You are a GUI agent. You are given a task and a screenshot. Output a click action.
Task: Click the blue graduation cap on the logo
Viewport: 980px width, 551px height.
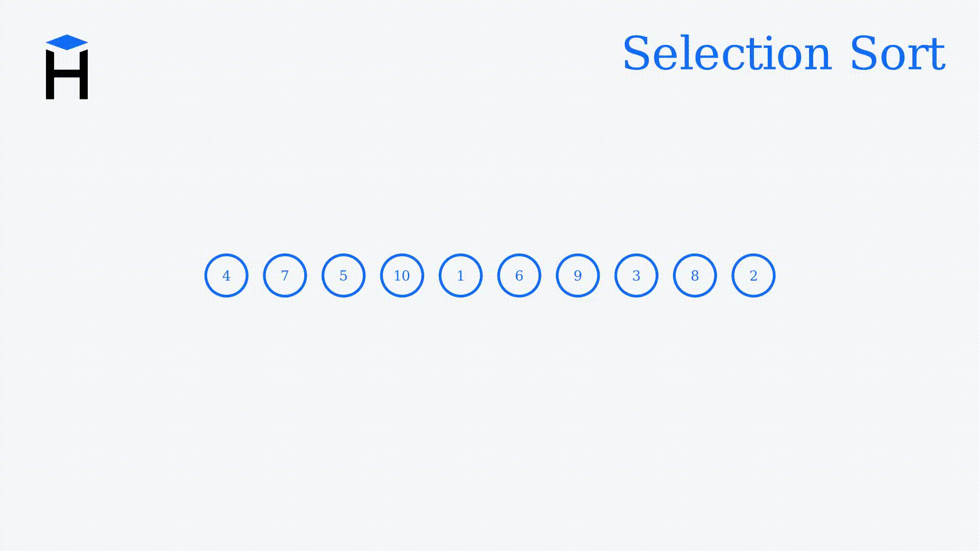(x=67, y=42)
